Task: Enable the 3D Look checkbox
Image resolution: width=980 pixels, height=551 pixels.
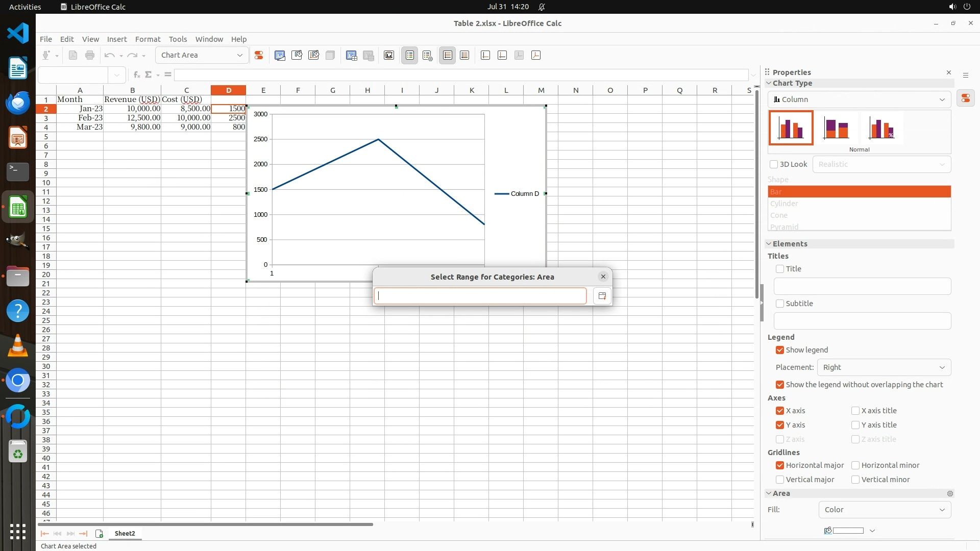Action: 774,164
